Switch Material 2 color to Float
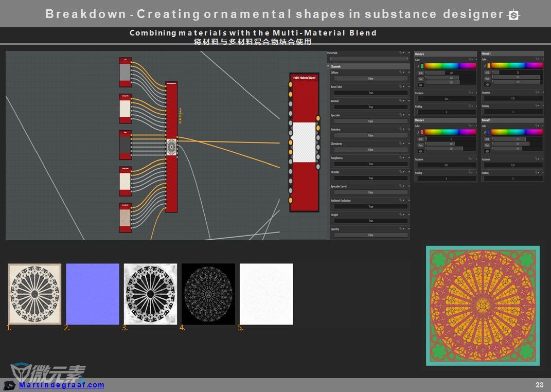This screenshot has height=392, width=551. click(421, 79)
